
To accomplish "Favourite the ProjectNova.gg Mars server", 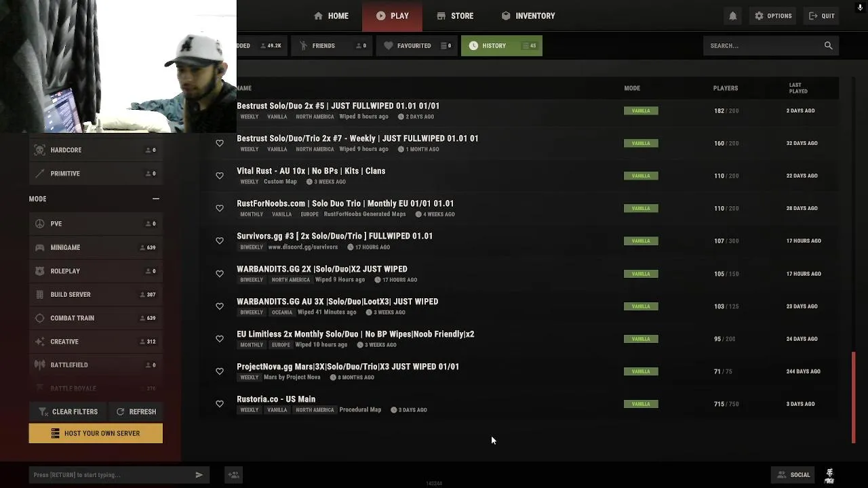I will click(220, 371).
